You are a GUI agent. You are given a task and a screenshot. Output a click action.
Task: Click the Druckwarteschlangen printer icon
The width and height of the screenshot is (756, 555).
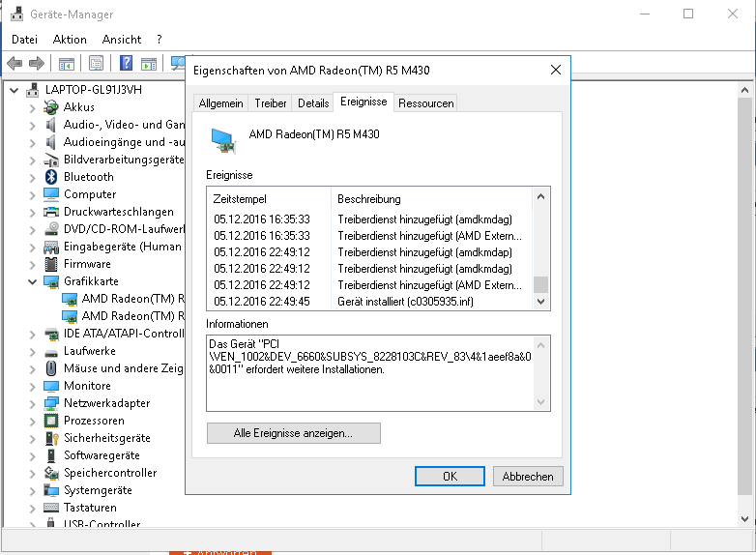click(x=51, y=212)
